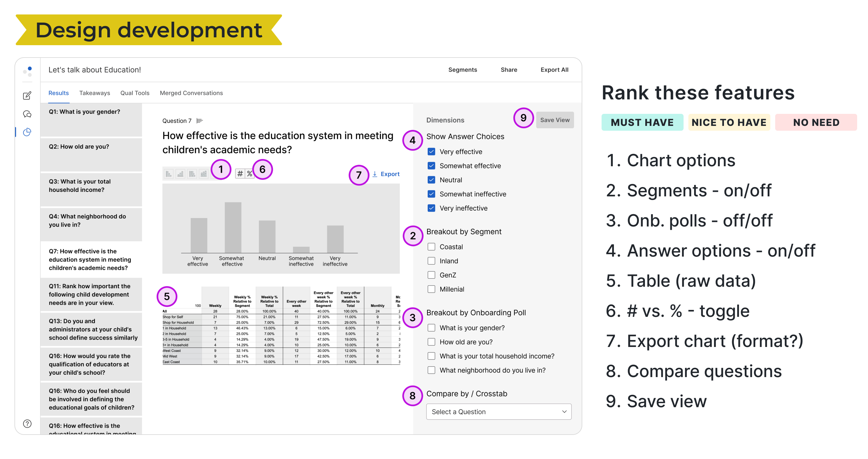Choose the stacked vertical bar chart icon

(x=203, y=174)
